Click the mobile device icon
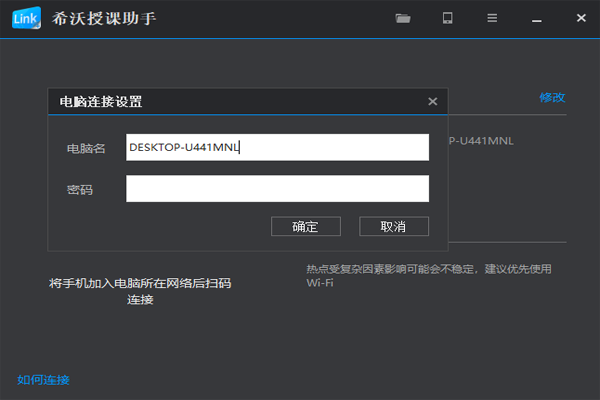This screenshot has width=600, height=400. 448,18
